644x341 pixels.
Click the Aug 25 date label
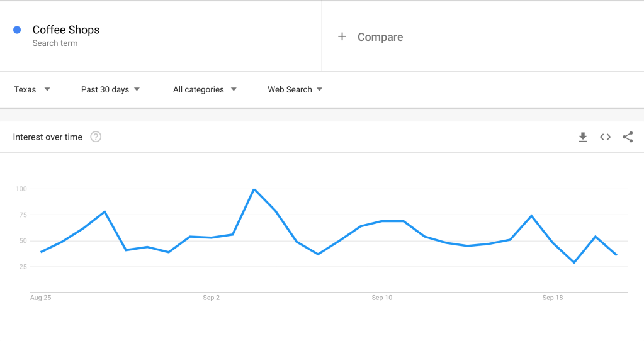click(x=40, y=298)
